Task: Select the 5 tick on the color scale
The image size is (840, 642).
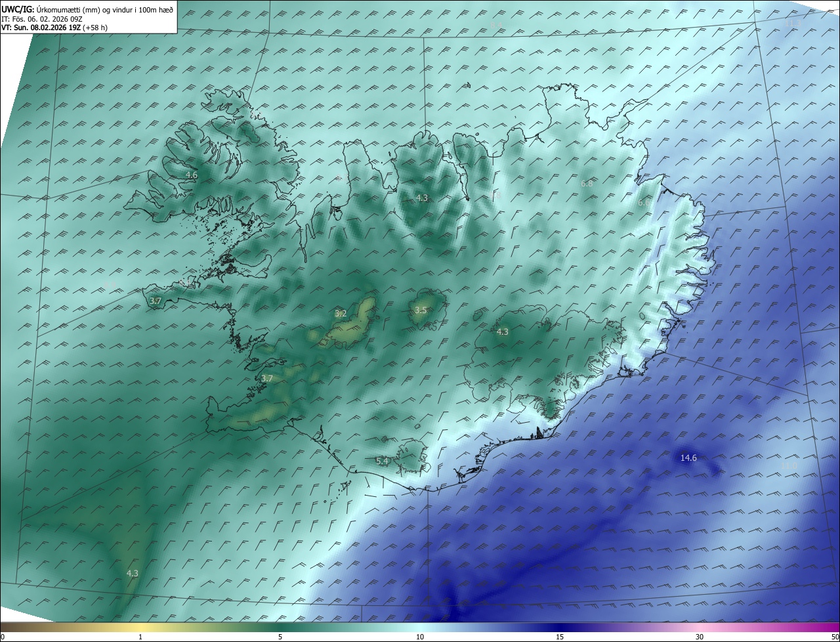Action: coord(280,637)
